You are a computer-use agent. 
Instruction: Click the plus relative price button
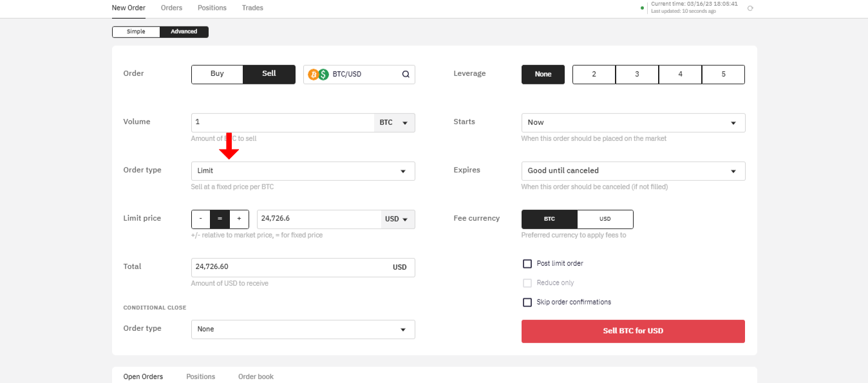pos(239,219)
